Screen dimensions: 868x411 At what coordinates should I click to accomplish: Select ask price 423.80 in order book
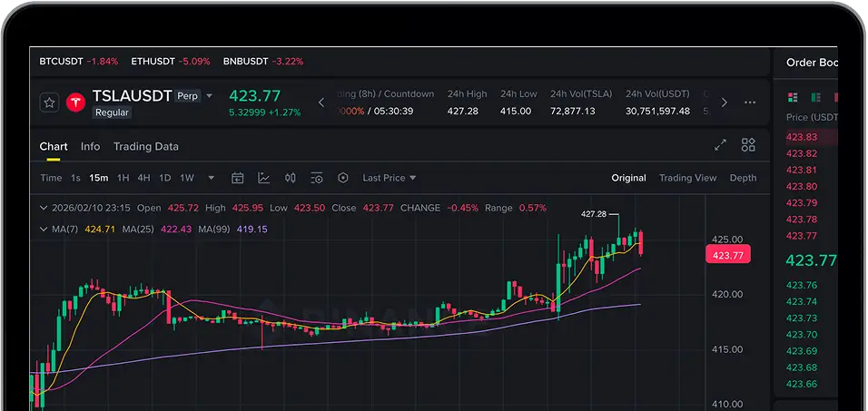(802, 186)
